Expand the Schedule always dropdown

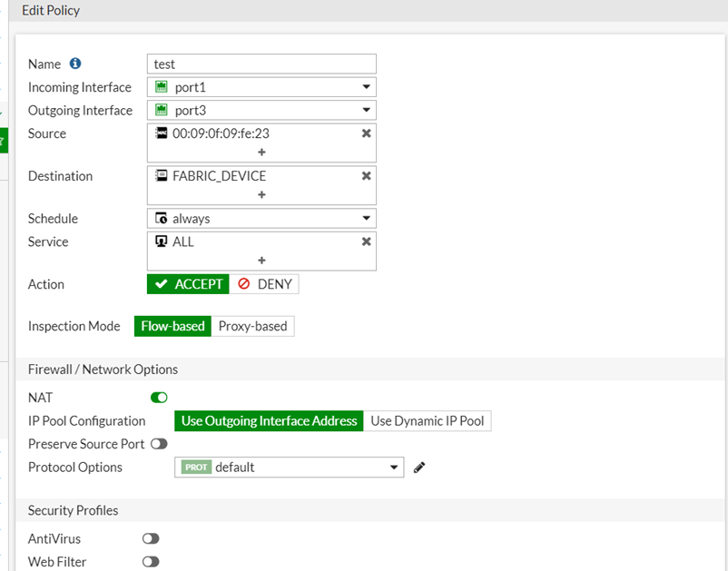[x=261, y=219]
